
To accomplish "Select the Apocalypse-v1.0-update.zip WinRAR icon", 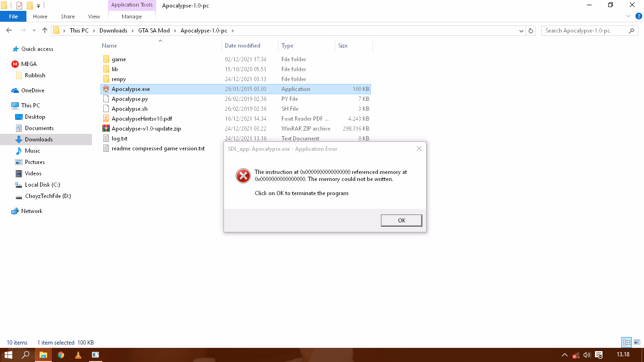I will [x=106, y=129].
